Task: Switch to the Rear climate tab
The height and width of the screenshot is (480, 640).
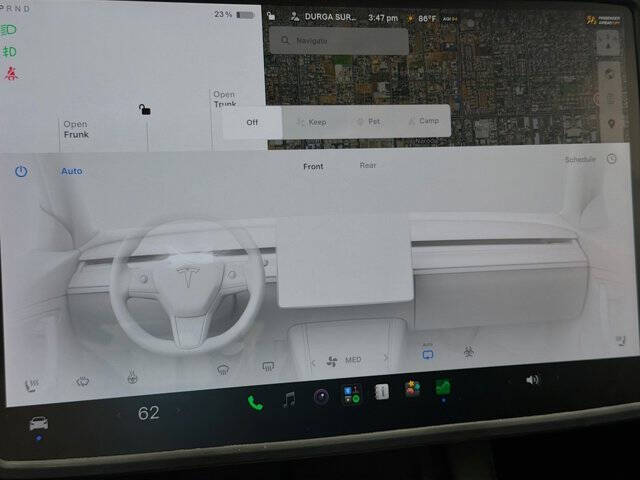Action: (368, 165)
